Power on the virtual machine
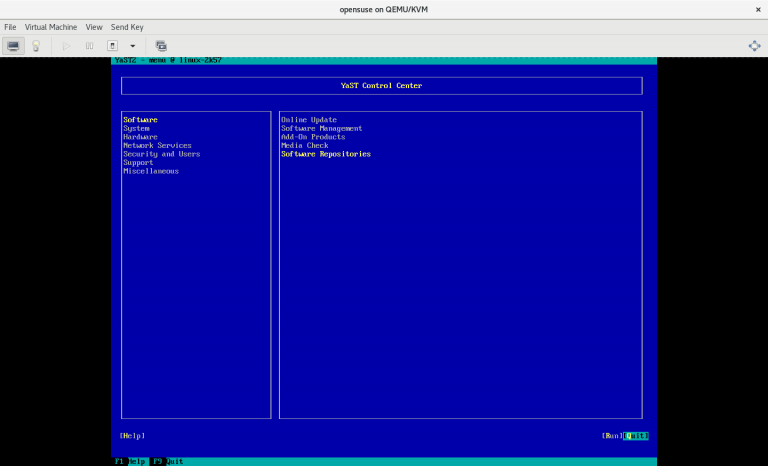This screenshot has width=768, height=466. (x=67, y=45)
